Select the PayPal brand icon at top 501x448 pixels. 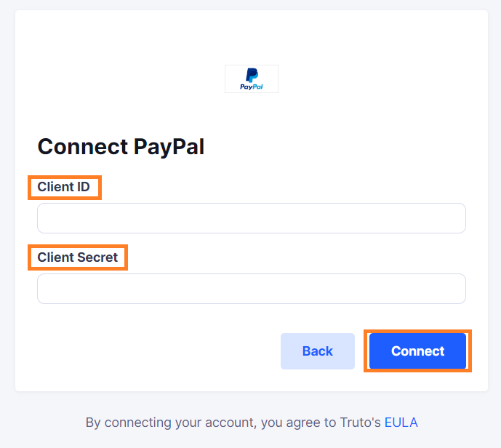coord(252,79)
